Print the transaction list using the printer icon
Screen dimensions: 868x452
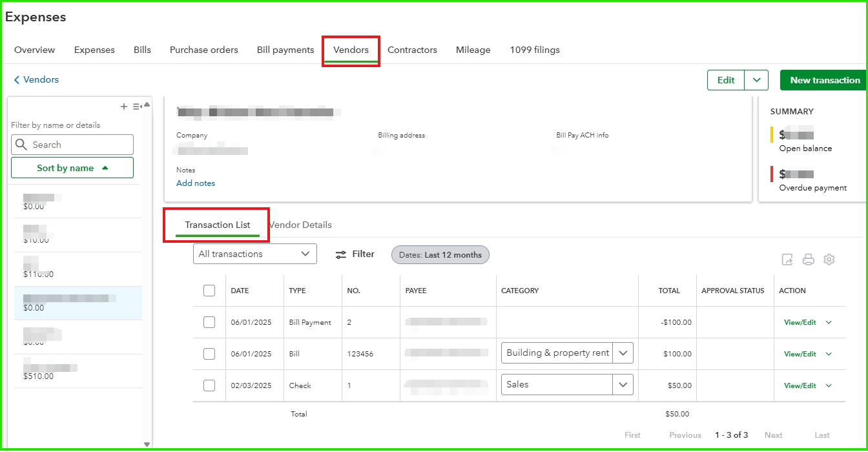808,260
